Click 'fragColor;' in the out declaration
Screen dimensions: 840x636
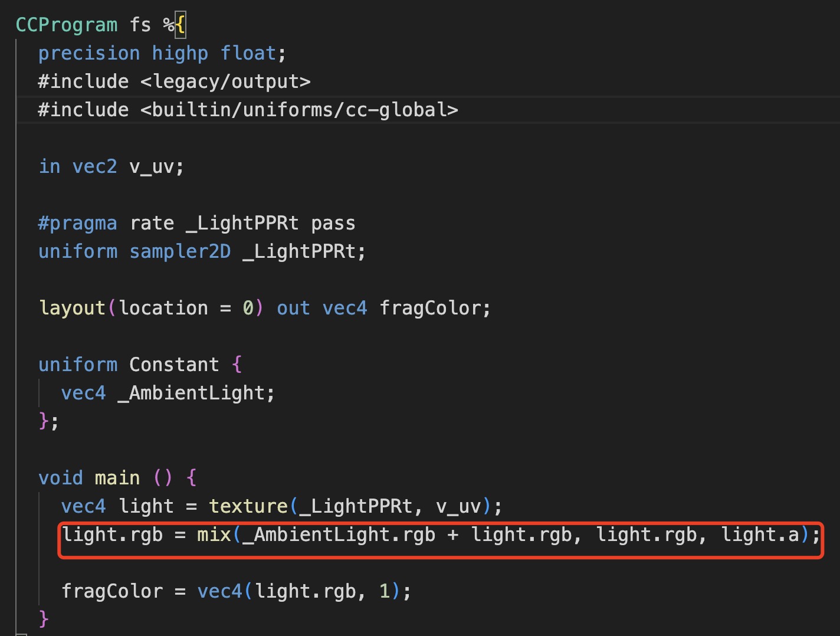435,308
